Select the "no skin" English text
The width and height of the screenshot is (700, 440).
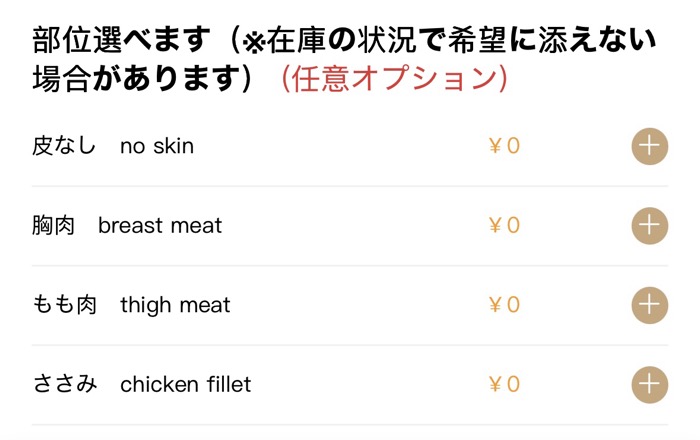tap(157, 146)
